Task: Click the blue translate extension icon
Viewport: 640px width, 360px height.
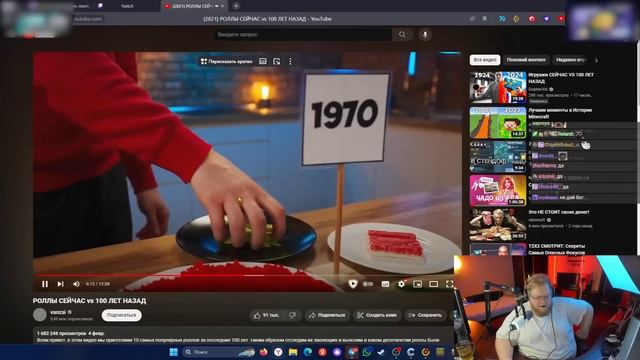Action: 502,19
